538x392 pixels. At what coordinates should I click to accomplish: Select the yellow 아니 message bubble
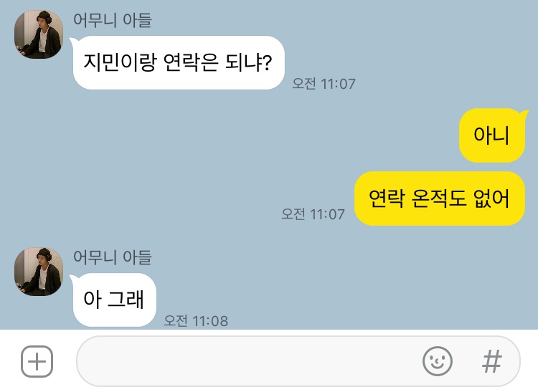tap(492, 135)
